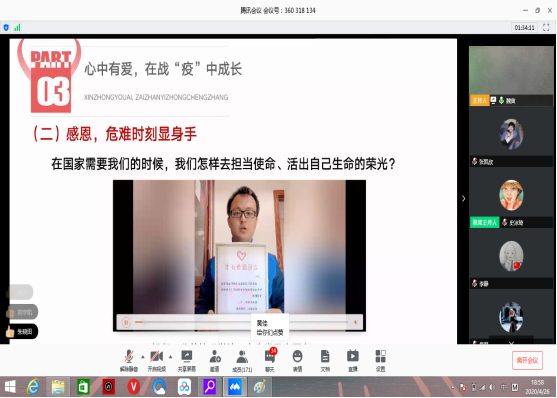Open the Live stream icon
557x398 pixels.
click(353, 360)
